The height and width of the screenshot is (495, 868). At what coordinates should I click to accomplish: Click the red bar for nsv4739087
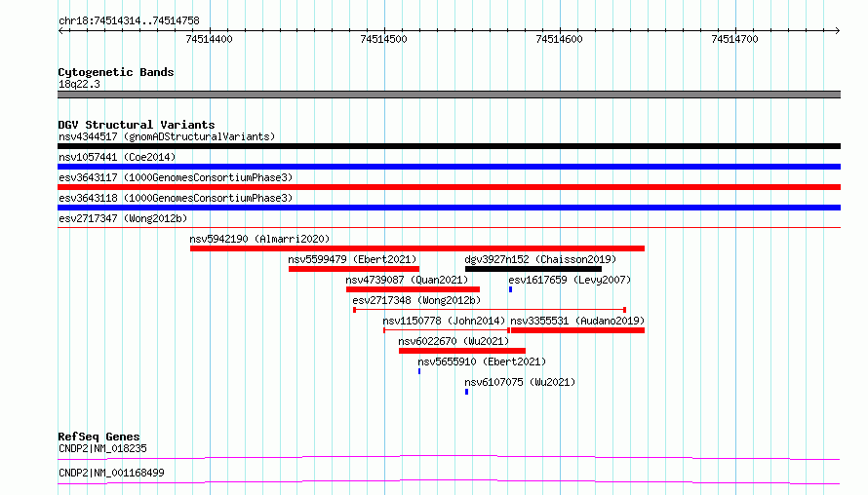413,289
